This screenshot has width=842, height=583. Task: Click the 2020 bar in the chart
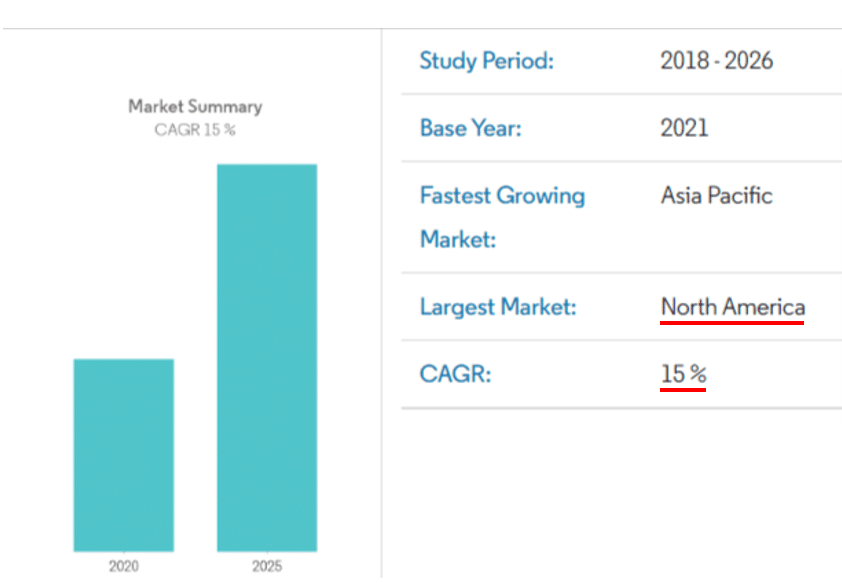[123, 455]
